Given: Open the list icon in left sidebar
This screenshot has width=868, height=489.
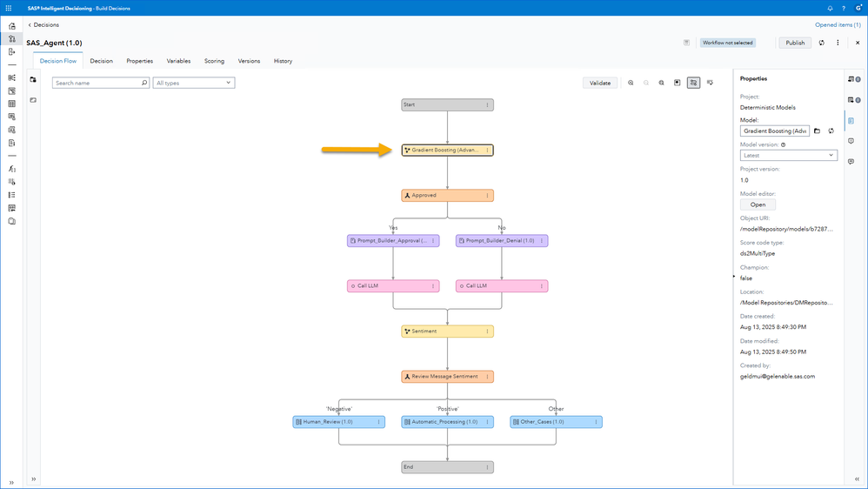Looking at the screenshot, I should (x=11, y=195).
